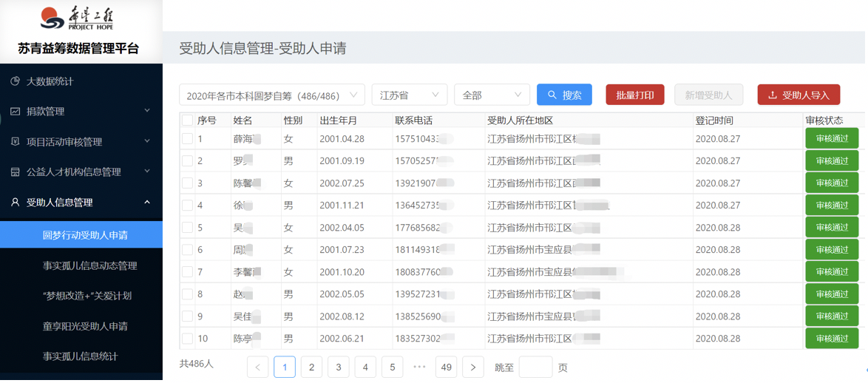Expand the 捐款管理 menu chevron
This screenshot has width=868, height=383.
(x=146, y=111)
